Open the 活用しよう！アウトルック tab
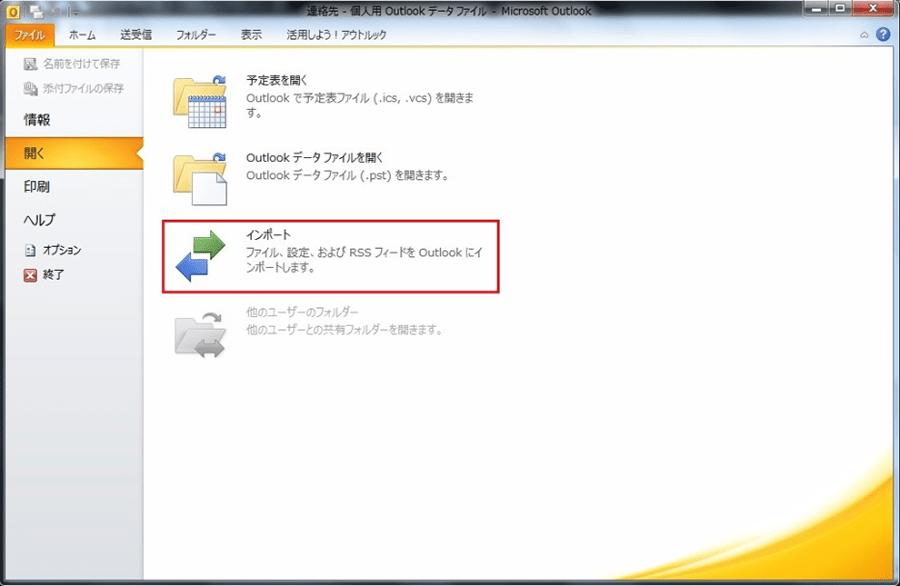900x586 pixels. pyautogui.click(x=336, y=35)
